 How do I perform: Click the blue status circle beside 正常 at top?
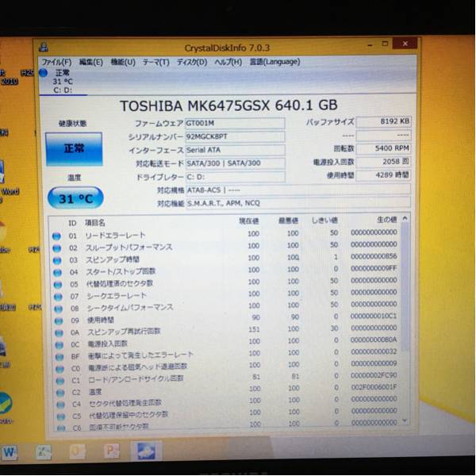point(44,73)
